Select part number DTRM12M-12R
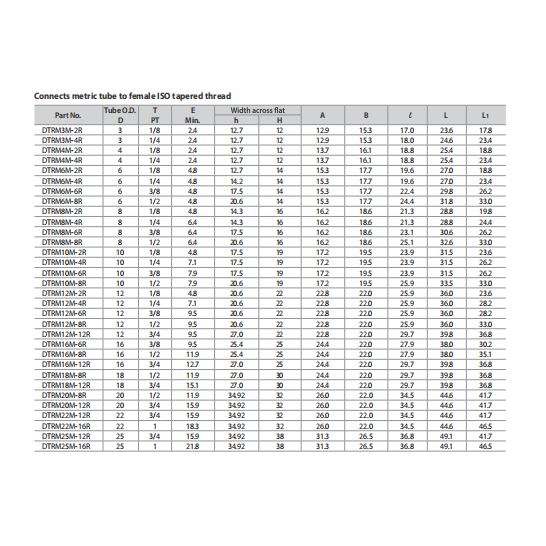Screen dimensions: 546x546 [66, 335]
